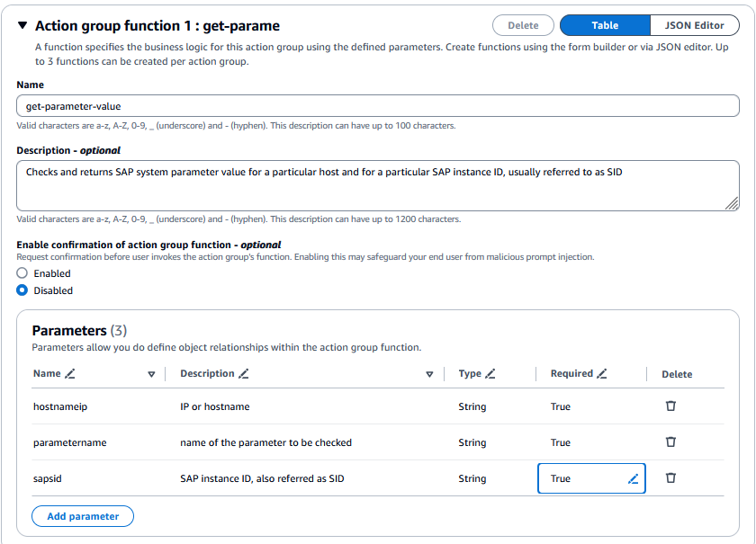Delete the sapsid parameter with trash icon
The image size is (756, 544).
point(670,478)
